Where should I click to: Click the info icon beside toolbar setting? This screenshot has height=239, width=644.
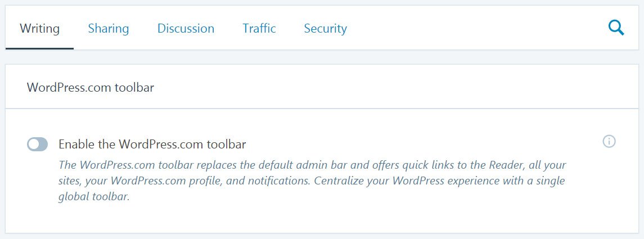(609, 142)
